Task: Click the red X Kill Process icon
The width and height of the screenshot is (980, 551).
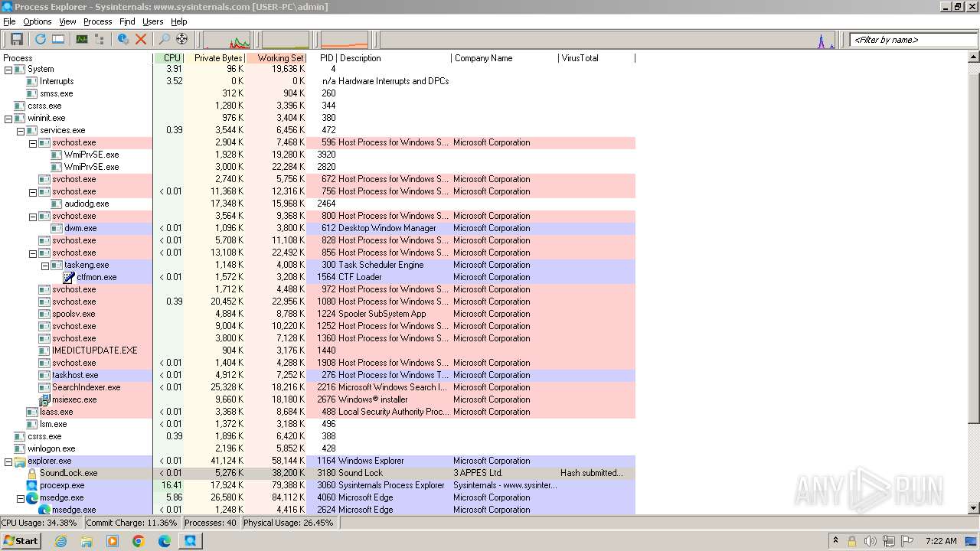Action: coord(141,39)
